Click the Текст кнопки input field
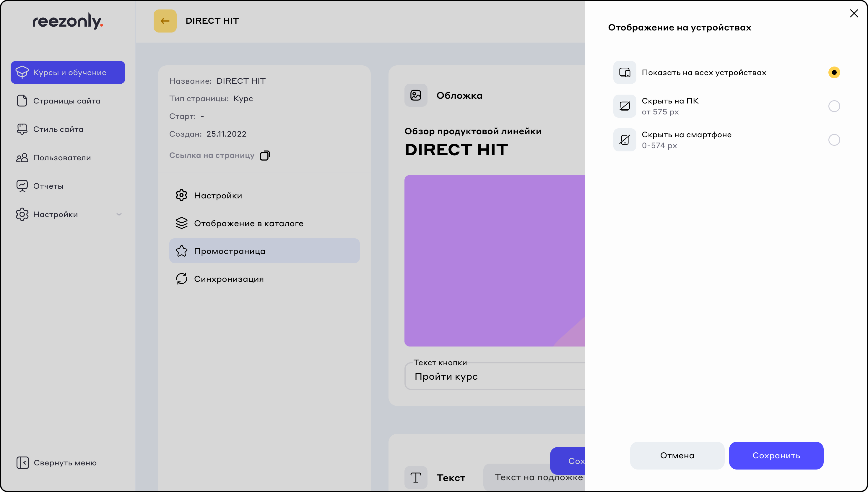The width and height of the screenshot is (868, 492). [494, 376]
